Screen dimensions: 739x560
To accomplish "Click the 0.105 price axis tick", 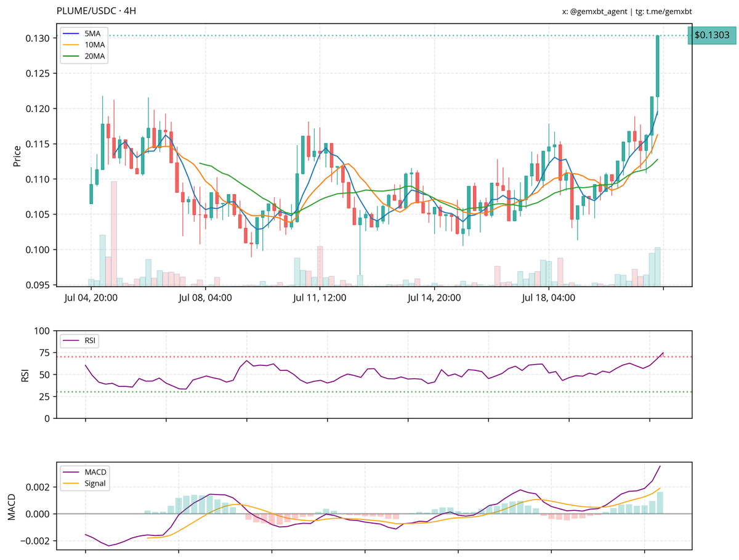I will [38, 214].
